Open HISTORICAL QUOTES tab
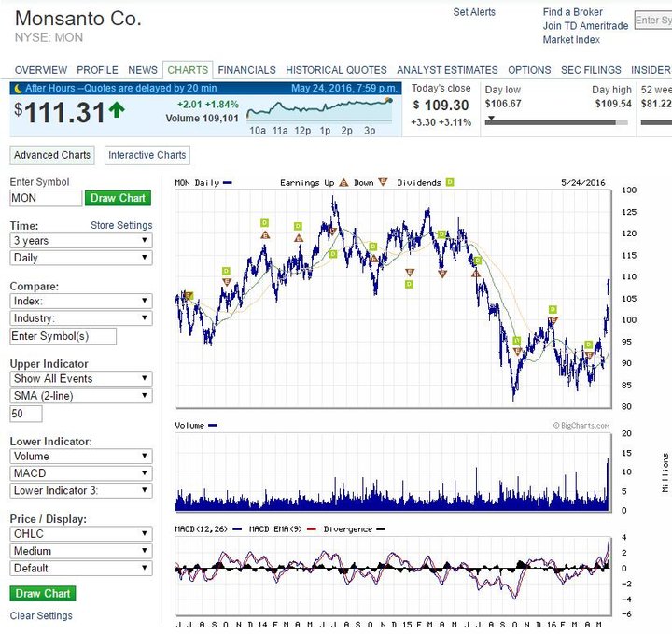The image size is (672, 634). [336, 70]
